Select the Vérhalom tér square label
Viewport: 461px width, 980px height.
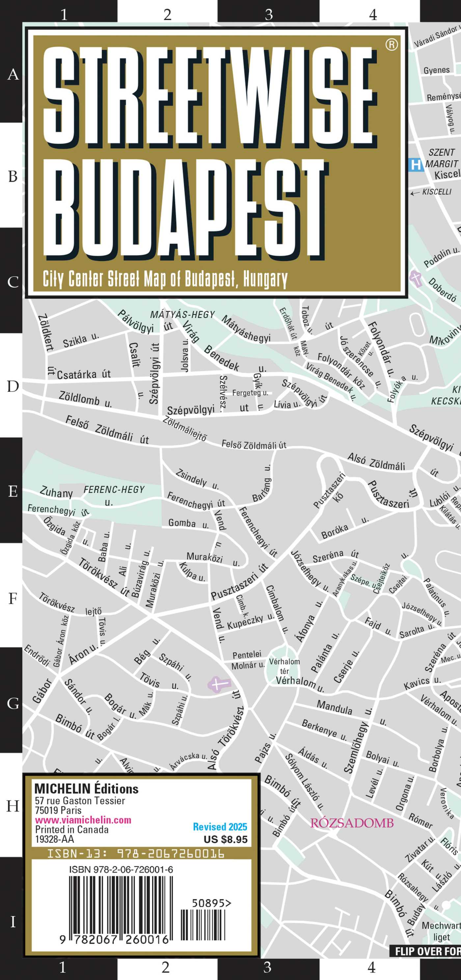[285, 666]
